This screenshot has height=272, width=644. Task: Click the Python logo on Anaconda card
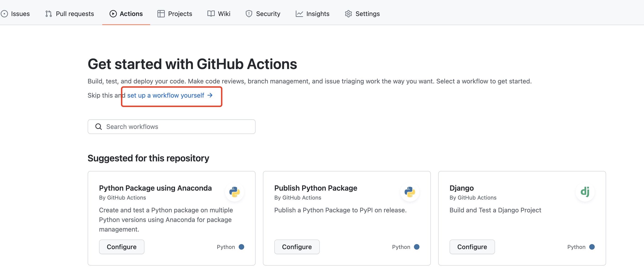[234, 192]
